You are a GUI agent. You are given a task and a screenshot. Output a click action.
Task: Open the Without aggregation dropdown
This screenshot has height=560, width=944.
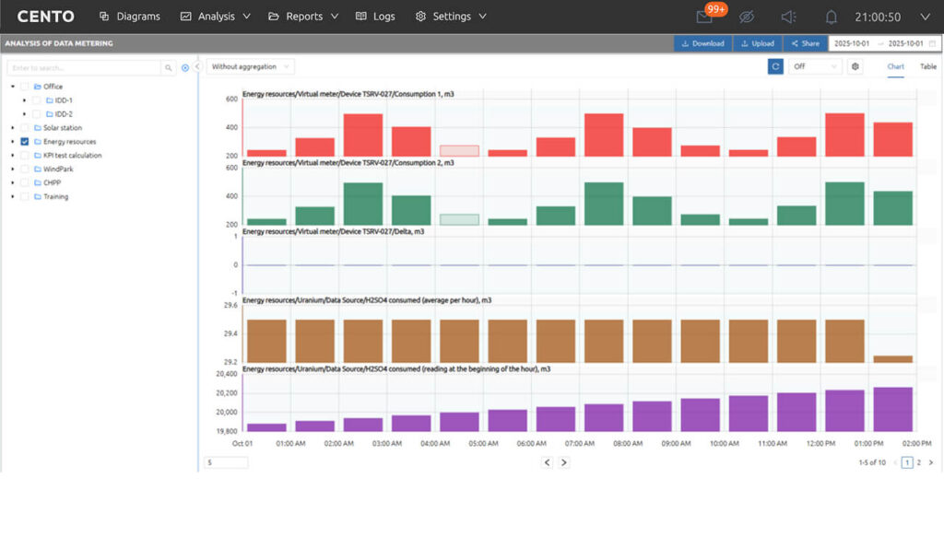(x=250, y=66)
